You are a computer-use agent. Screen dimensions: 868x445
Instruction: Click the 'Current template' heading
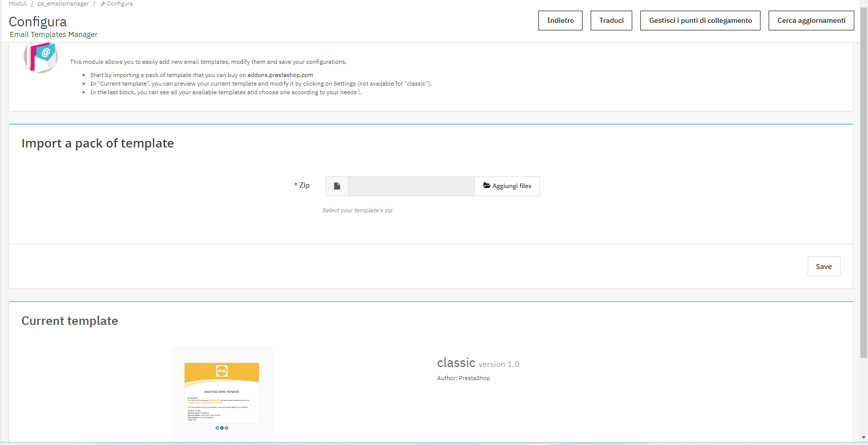click(x=69, y=321)
